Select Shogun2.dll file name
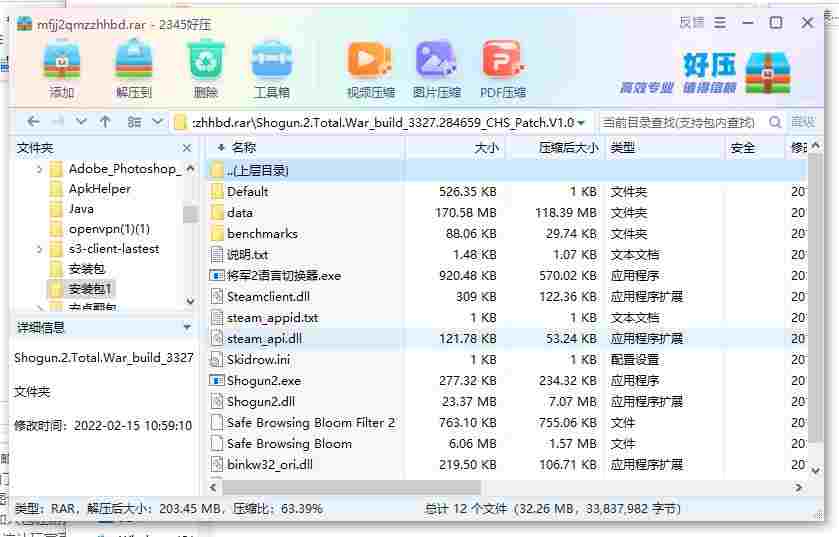This screenshot has height=537, width=839. tap(261, 402)
